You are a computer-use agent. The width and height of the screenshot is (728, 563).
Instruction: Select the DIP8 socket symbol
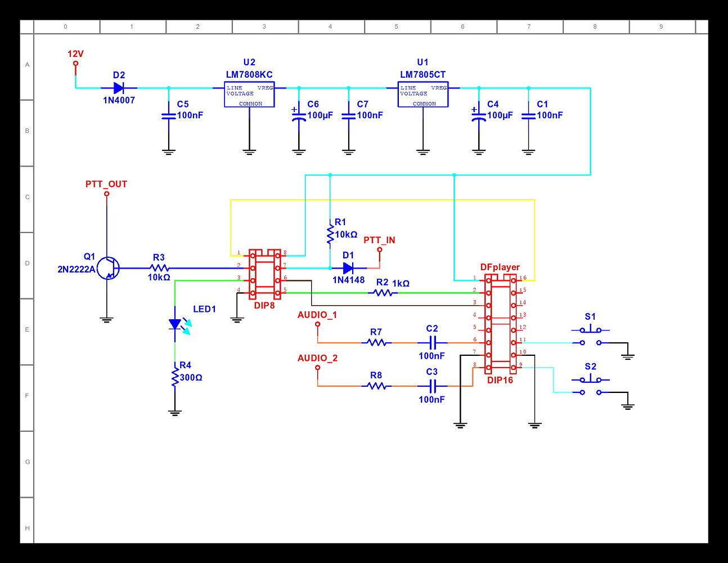(x=264, y=274)
